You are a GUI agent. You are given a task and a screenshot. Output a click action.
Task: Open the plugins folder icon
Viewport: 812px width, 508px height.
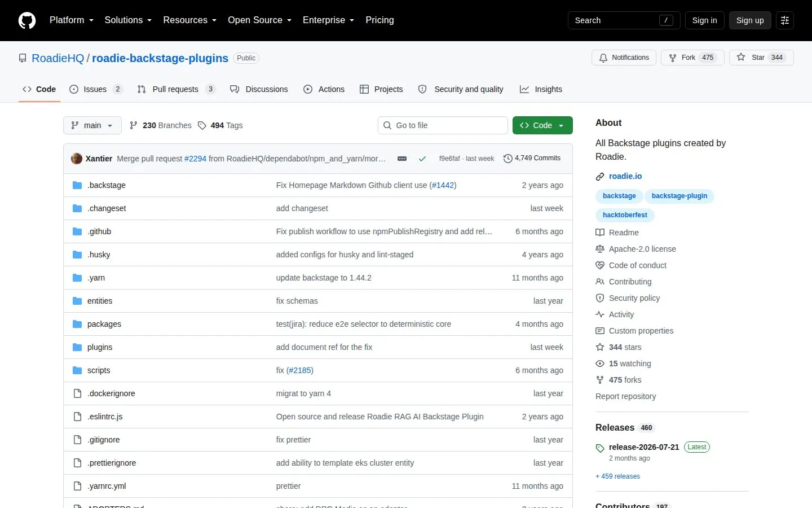pyautogui.click(x=77, y=347)
